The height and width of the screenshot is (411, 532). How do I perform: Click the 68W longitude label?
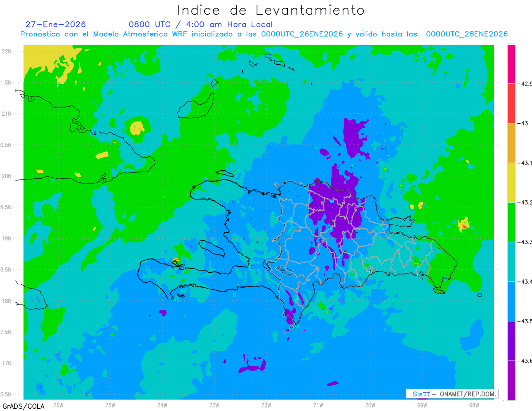coord(473,404)
